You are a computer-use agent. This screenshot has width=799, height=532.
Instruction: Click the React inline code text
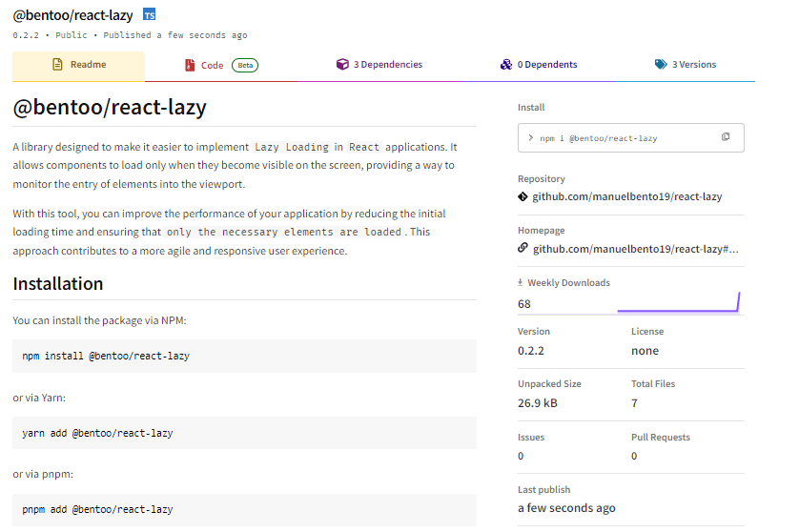click(x=364, y=147)
